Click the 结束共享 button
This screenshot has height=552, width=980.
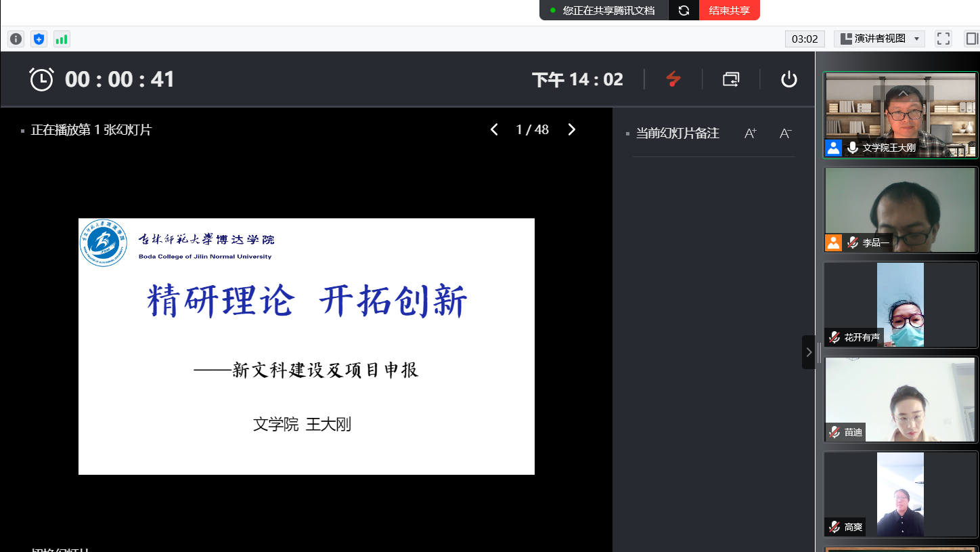[729, 10]
